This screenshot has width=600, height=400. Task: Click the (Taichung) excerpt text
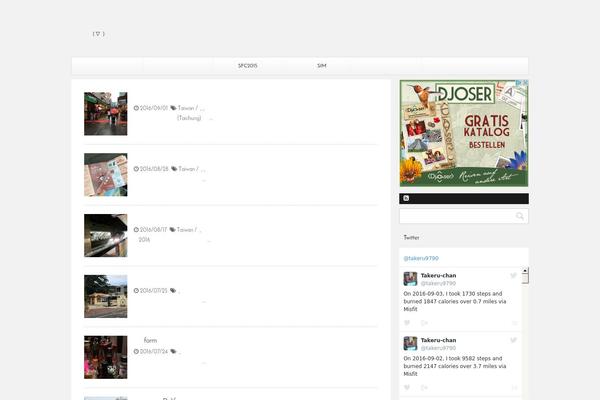[x=189, y=118]
